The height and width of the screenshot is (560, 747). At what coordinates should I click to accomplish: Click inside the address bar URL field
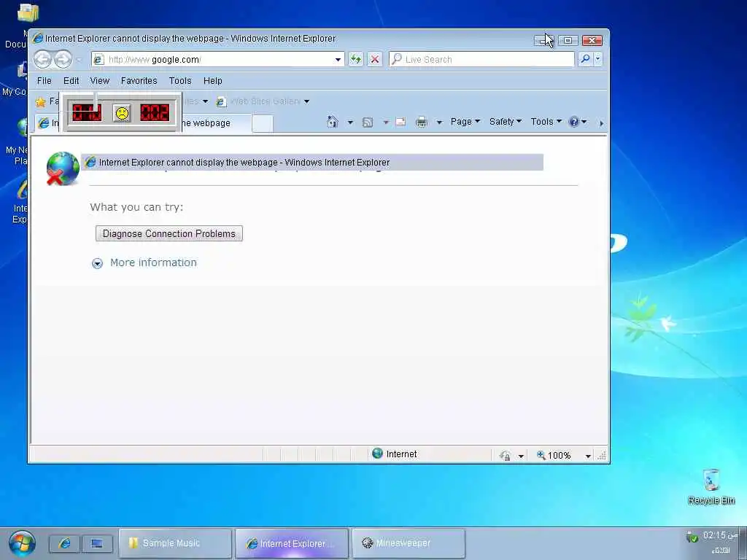(219, 60)
